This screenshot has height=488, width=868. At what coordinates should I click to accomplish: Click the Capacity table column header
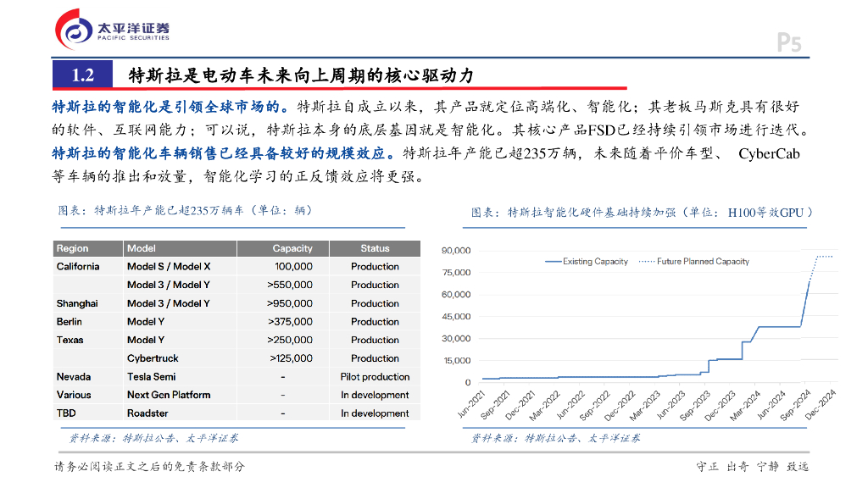coord(292,248)
